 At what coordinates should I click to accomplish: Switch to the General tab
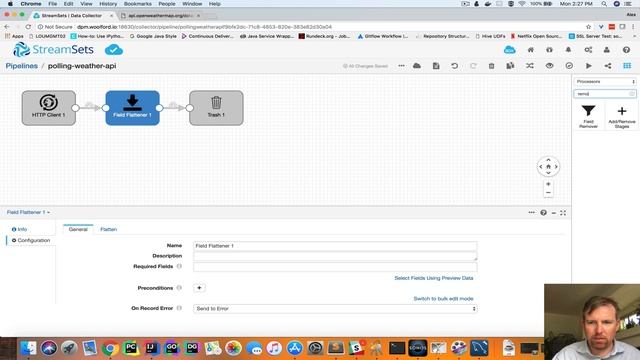click(78, 229)
